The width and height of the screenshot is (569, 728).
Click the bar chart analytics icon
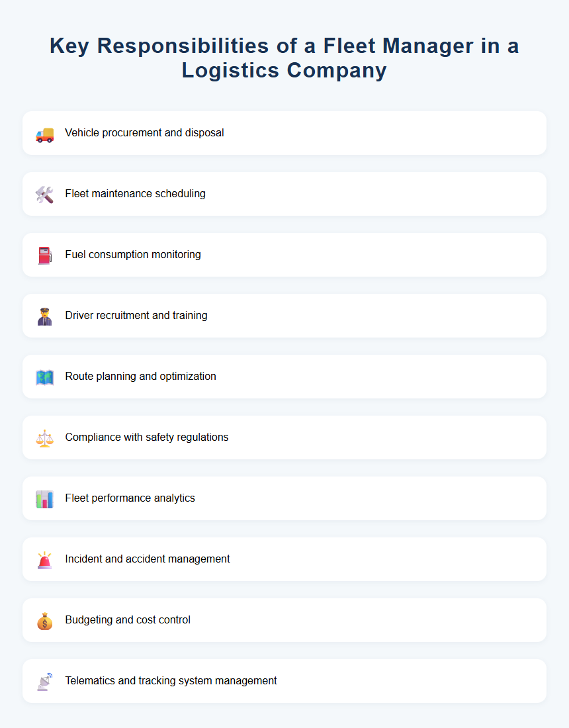(44, 499)
